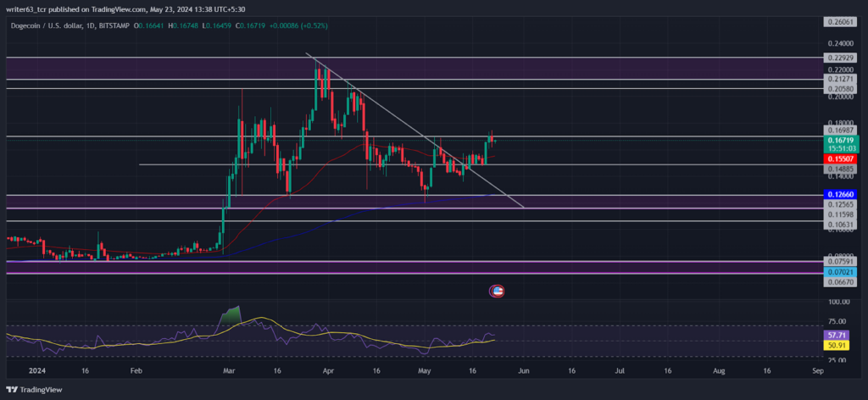Screen dimensions: 868x400
Task: Click the TradingView logo at bottom left
Action: pos(35,390)
